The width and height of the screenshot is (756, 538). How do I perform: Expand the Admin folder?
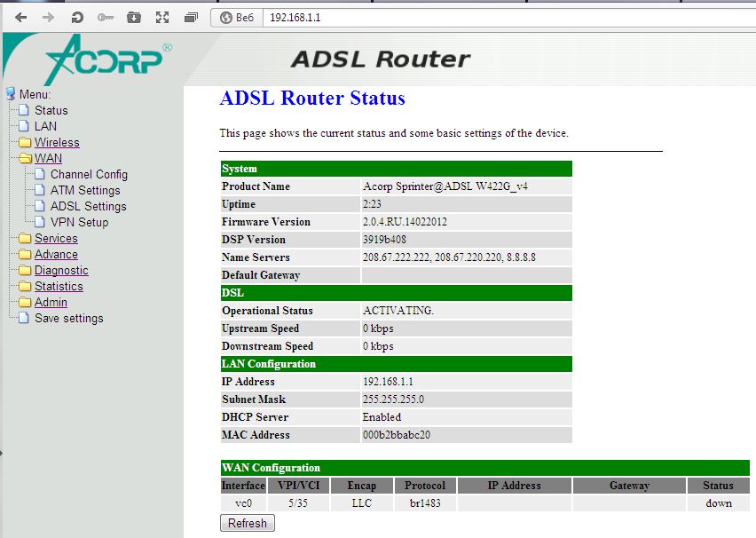pyautogui.click(x=51, y=302)
